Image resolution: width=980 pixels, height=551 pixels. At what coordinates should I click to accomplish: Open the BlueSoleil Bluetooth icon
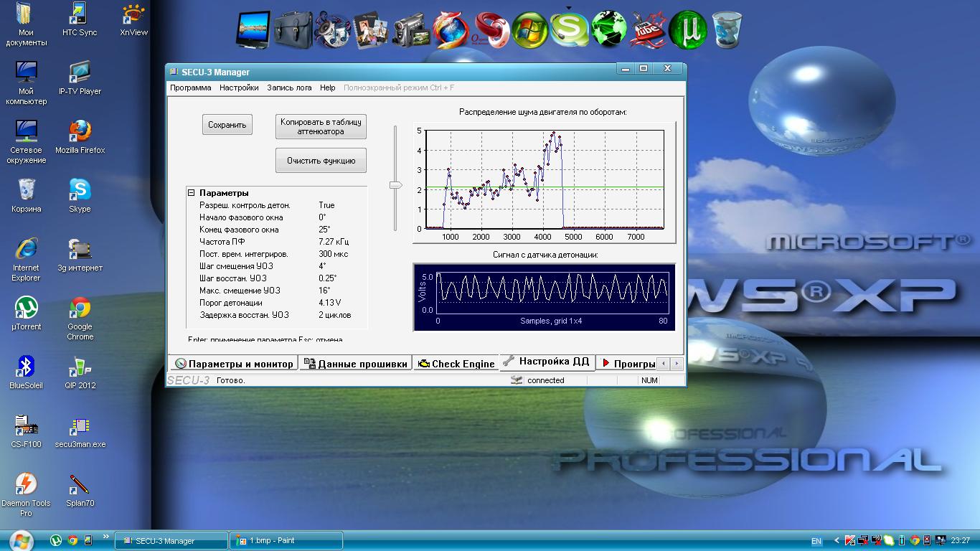pos(26,367)
